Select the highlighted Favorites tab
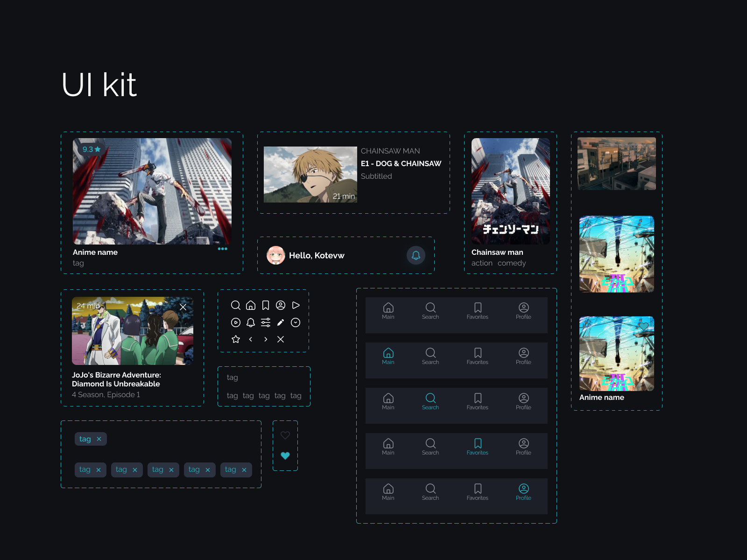The height and width of the screenshot is (560, 747). click(x=478, y=447)
